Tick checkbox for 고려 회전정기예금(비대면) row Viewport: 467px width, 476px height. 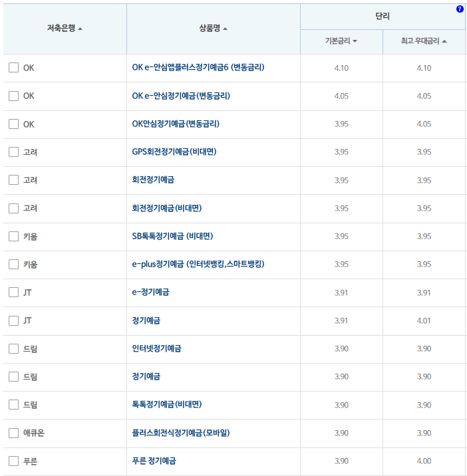(14, 208)
